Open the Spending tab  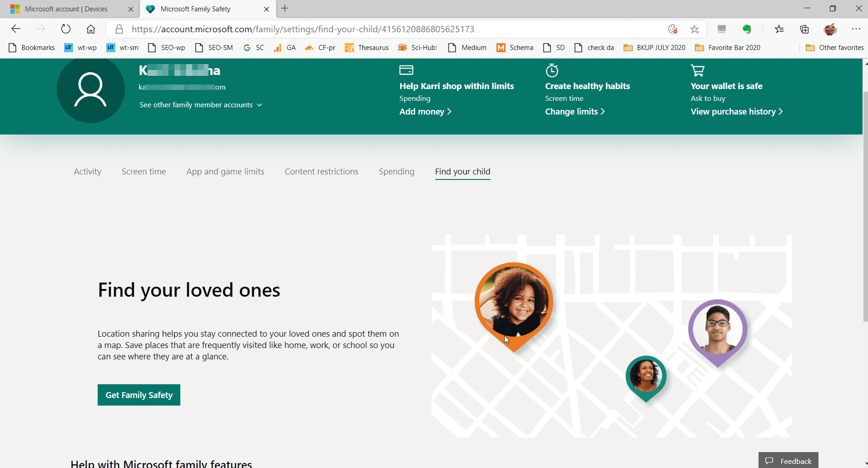tap(397, 172)
